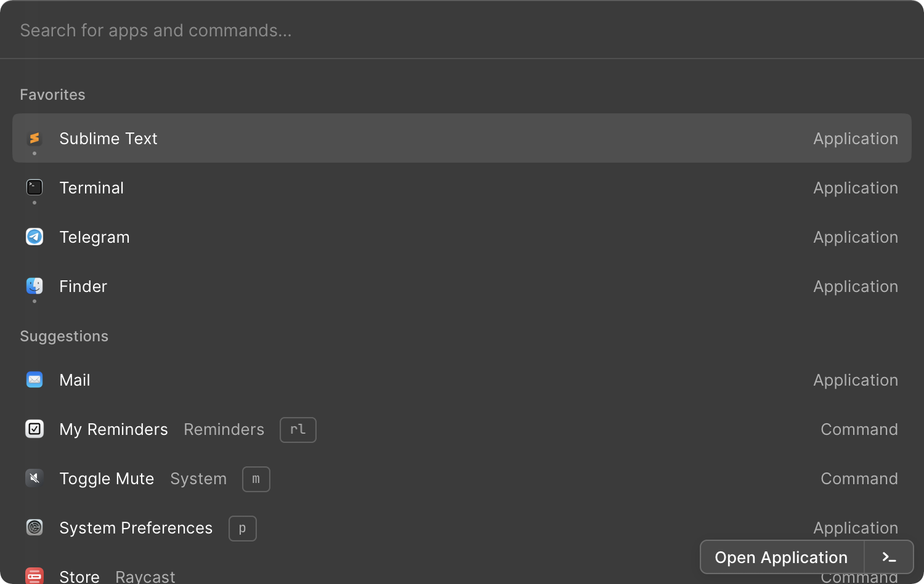Click the Mail app icon

(34, 379)
